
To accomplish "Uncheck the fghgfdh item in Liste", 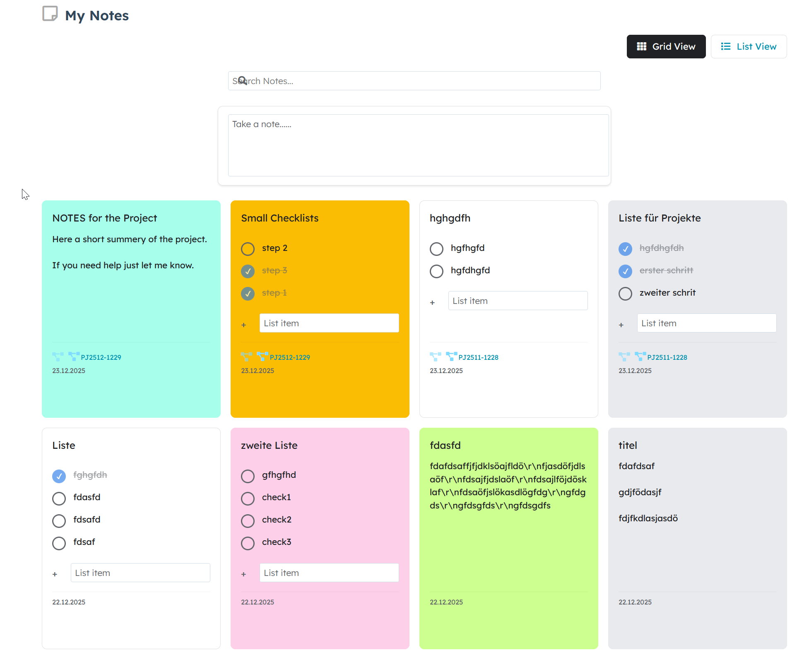I will [59, 476].
